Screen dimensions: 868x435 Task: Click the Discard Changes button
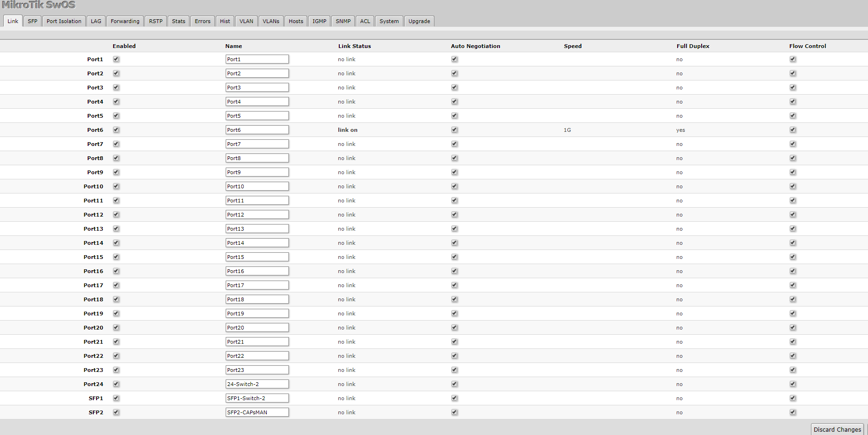coord(837,429)
